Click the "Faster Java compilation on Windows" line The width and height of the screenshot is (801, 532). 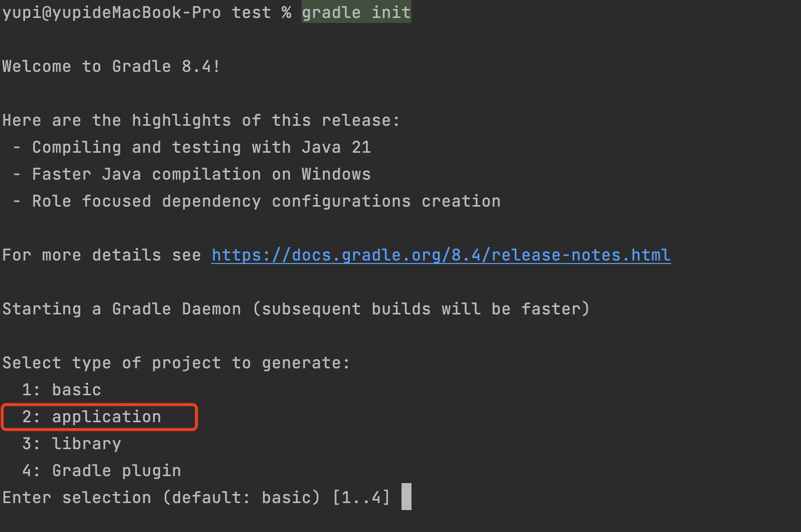201,174
